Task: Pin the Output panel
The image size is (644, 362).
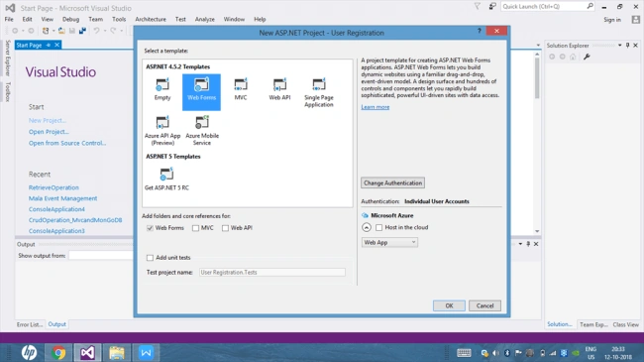Action: pos(528,244)
